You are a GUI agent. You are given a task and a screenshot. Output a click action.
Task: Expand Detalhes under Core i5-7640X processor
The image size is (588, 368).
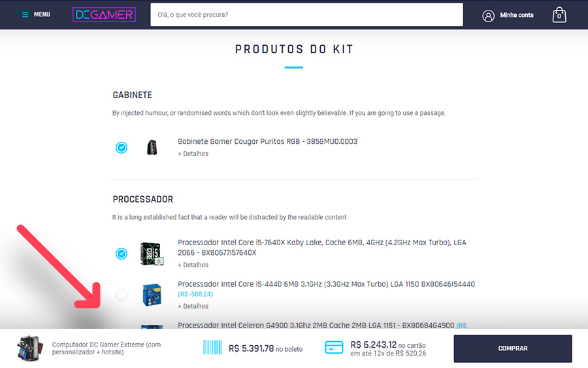pos(193,265)
